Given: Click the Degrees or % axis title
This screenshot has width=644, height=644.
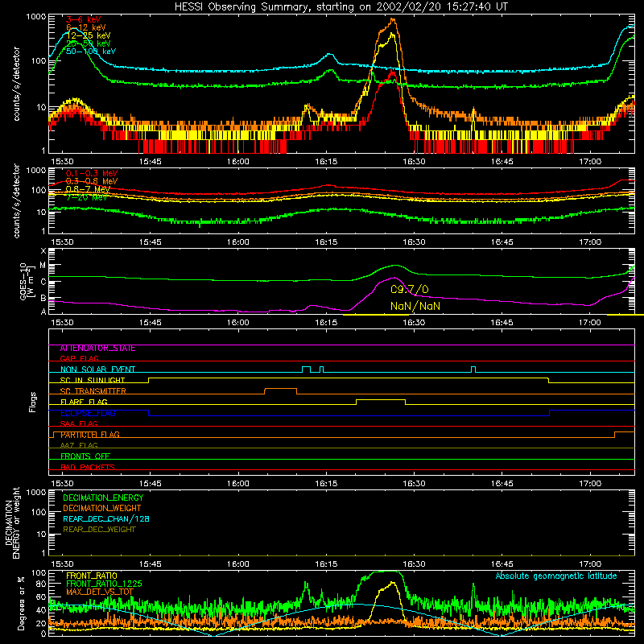Looking at the screenshot, I should click(x=21, y=603).
